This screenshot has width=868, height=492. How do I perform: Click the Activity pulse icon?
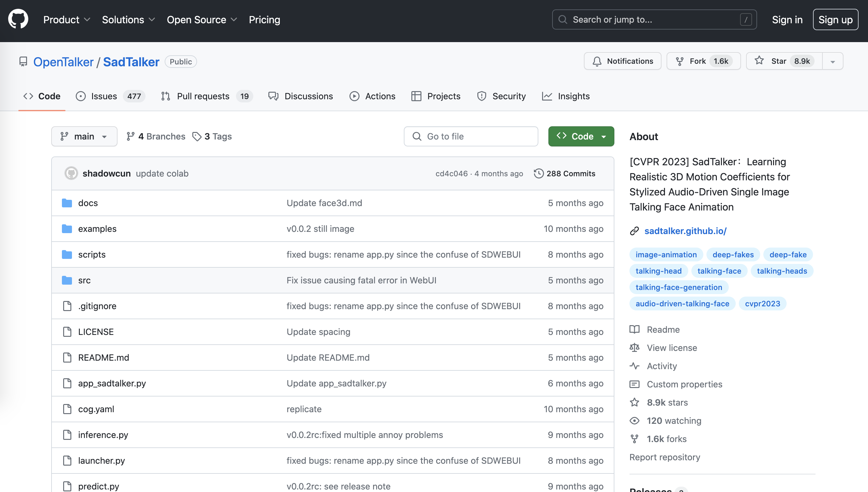click(635, 366)
